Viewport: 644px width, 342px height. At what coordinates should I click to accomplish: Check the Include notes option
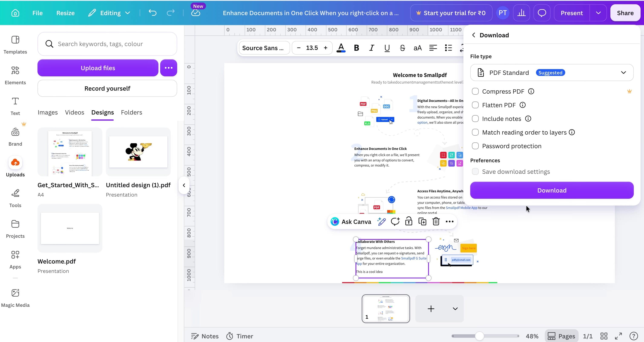[475, 119]
